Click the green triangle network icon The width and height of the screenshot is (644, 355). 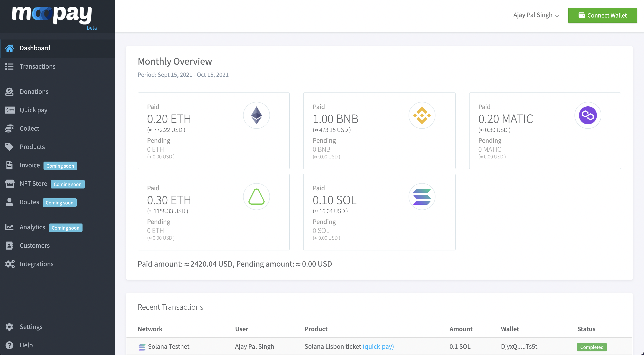click(256, 197)
